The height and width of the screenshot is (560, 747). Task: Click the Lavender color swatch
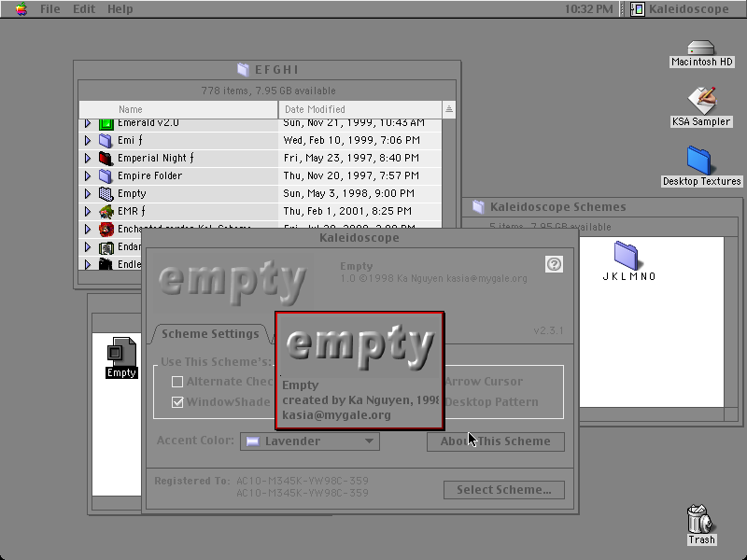252,441
